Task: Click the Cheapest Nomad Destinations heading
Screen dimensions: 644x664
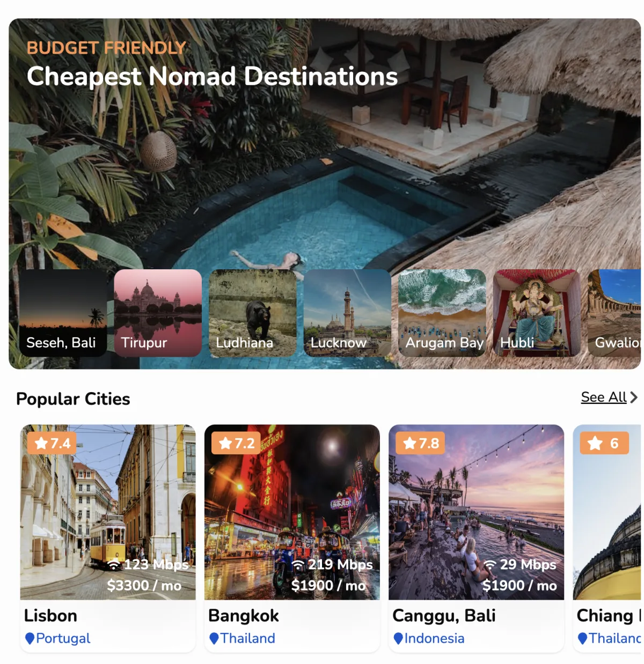Action: (x=213, y=76)
